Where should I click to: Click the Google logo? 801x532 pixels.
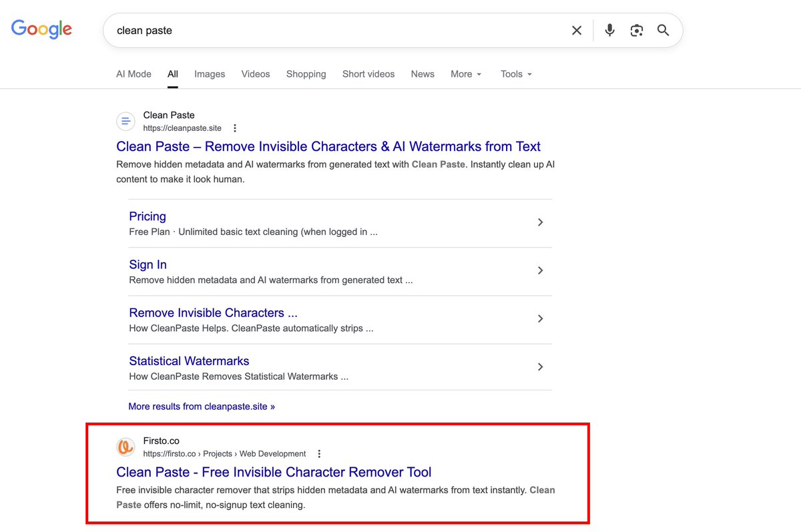(41, 29)
